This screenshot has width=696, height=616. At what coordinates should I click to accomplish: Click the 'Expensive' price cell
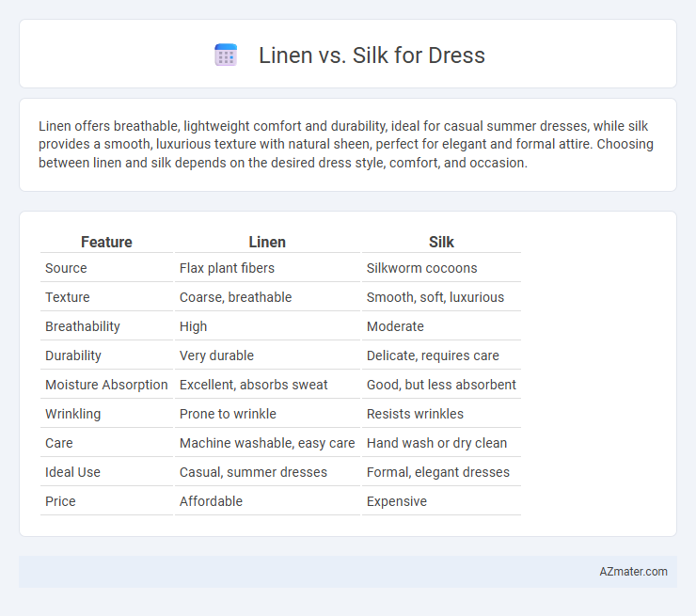[x=441, y=501]
